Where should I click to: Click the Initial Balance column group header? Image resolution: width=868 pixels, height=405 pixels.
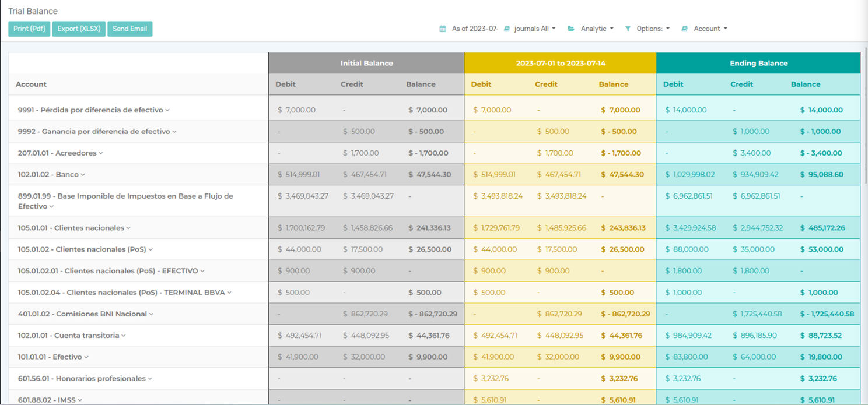pos(366,63)
